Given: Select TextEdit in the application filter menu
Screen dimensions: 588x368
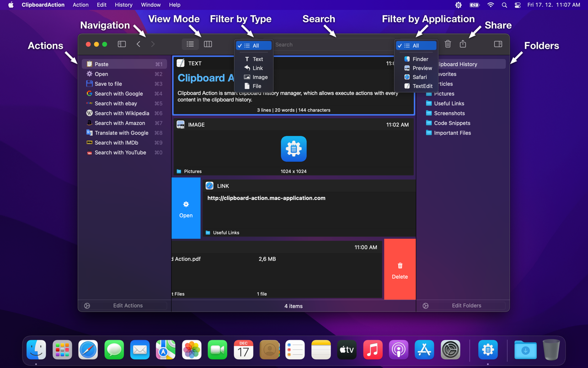Looking at the screenshot, I should click(x=416, y=86).
